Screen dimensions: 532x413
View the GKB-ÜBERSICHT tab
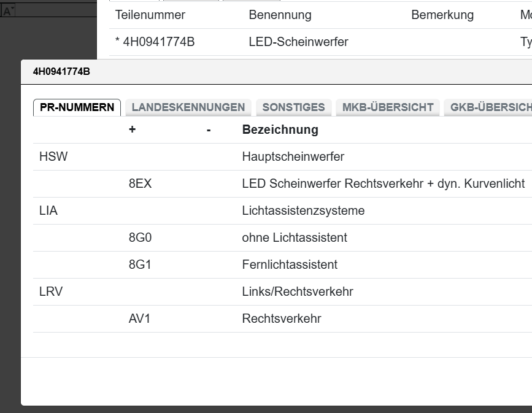pos(489,107)
